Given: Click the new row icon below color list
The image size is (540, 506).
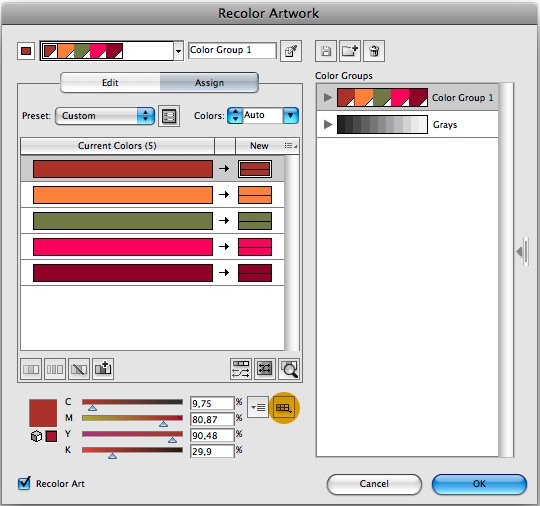Looking at the screenshot, I should 103,369.
